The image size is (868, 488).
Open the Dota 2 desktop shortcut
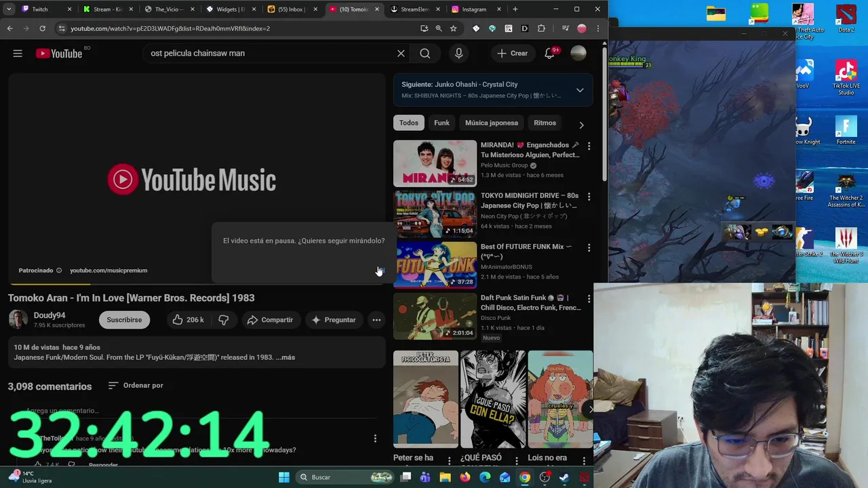coord(846,19)
